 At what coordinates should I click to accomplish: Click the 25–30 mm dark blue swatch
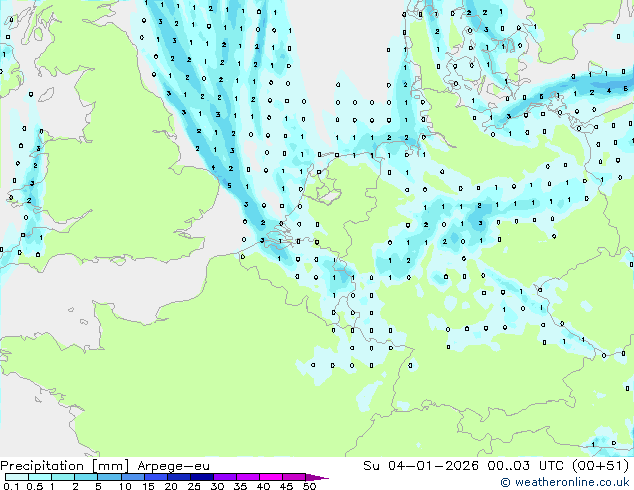tap(201, 477)
